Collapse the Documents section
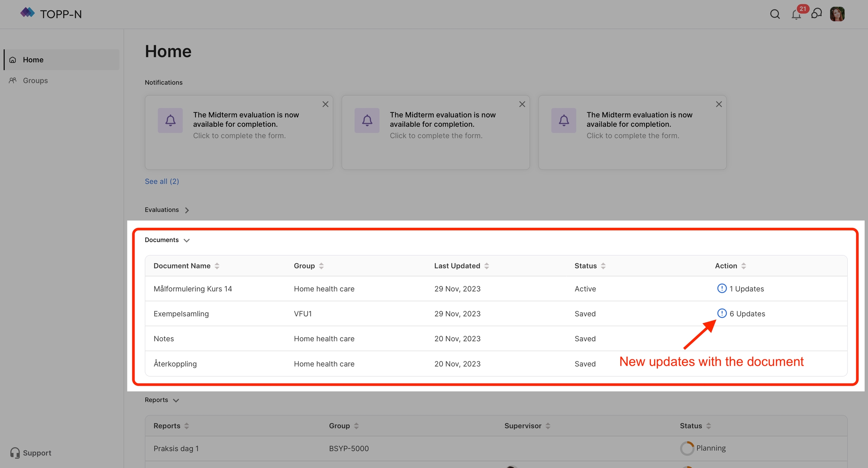The height and width of the screenshot is (468, 868). coord(186,240)
